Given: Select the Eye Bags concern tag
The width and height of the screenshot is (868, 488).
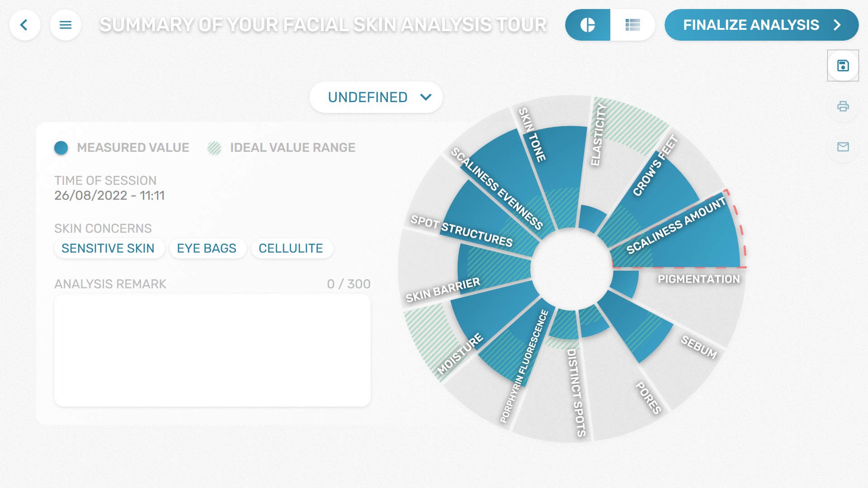Looking at the screenshot, I should (x=207, y=249).
